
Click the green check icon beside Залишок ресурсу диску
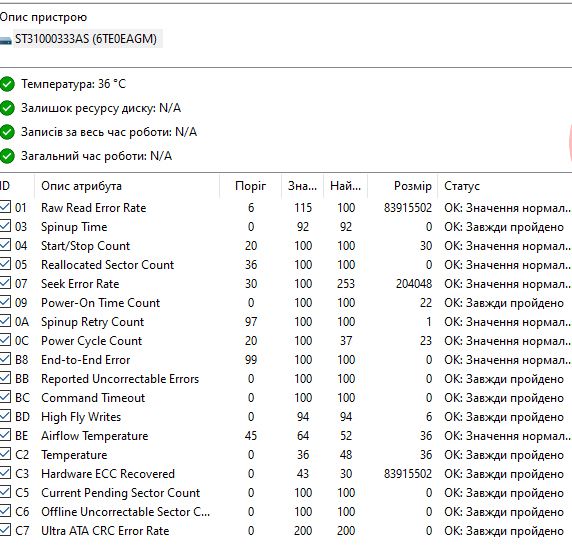(7, 108)
